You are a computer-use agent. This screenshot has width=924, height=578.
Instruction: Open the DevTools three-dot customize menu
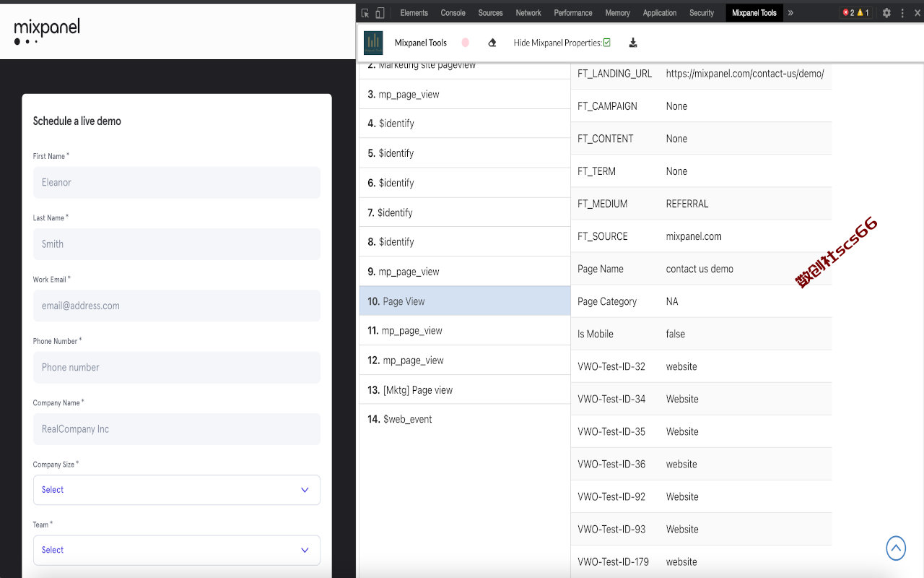coord(902,13)
